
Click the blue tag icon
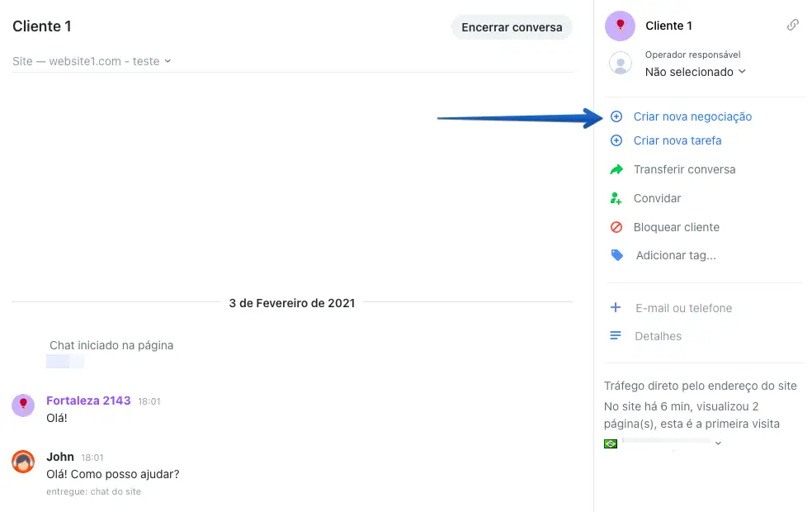(x=616, y=256)
